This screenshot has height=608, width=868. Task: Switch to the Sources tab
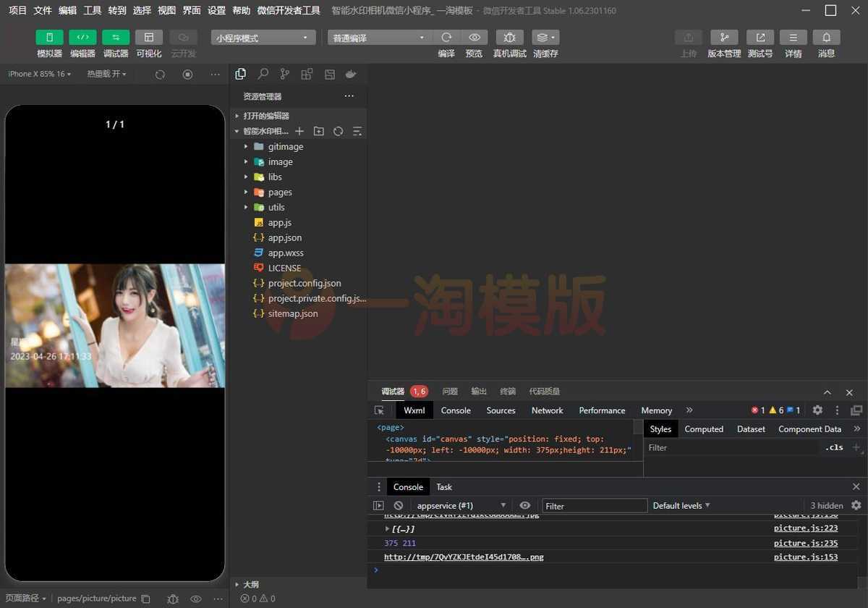pyautogui.click(x=501, y=410)
